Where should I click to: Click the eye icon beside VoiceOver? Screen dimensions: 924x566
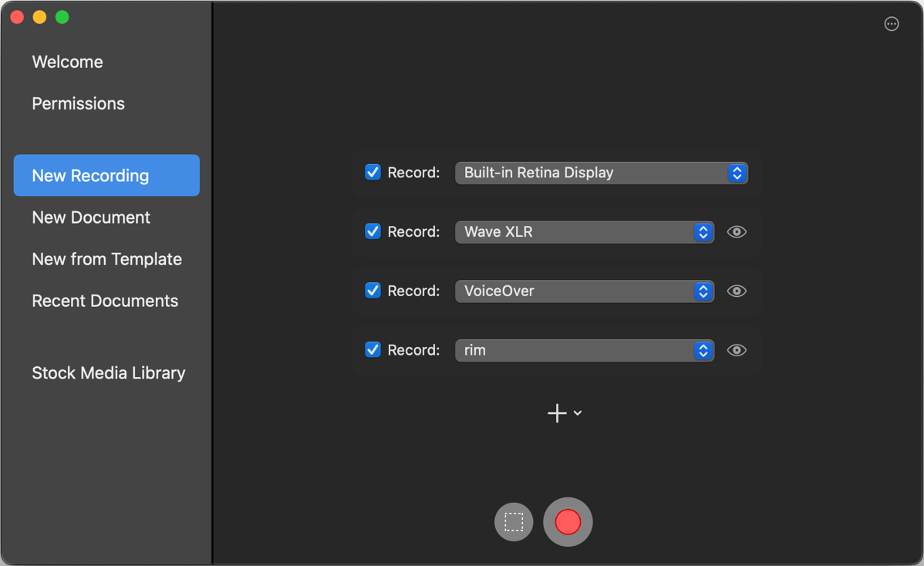click(x=737, y=291)
